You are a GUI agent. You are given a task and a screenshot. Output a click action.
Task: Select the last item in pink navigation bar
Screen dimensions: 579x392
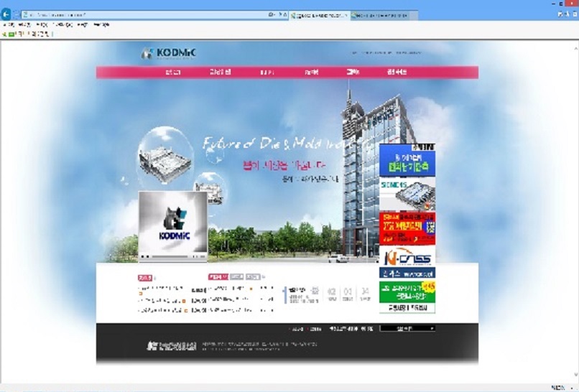397,73
